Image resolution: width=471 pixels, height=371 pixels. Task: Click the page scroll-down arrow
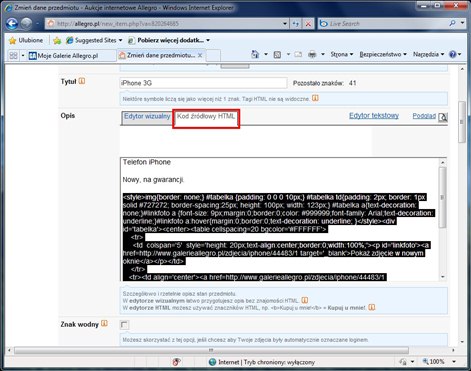click(462, 342)
